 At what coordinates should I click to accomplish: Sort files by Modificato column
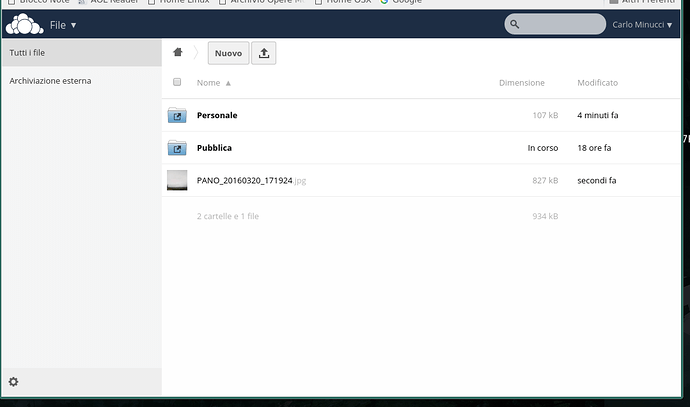pyautogui.click(x=597, y=83)
